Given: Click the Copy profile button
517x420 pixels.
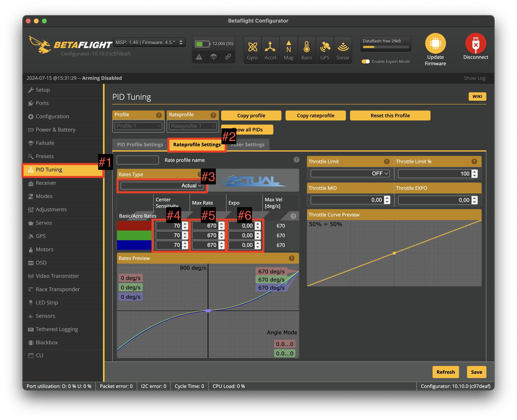Looking at the screenshot, I should pos(251,115).
